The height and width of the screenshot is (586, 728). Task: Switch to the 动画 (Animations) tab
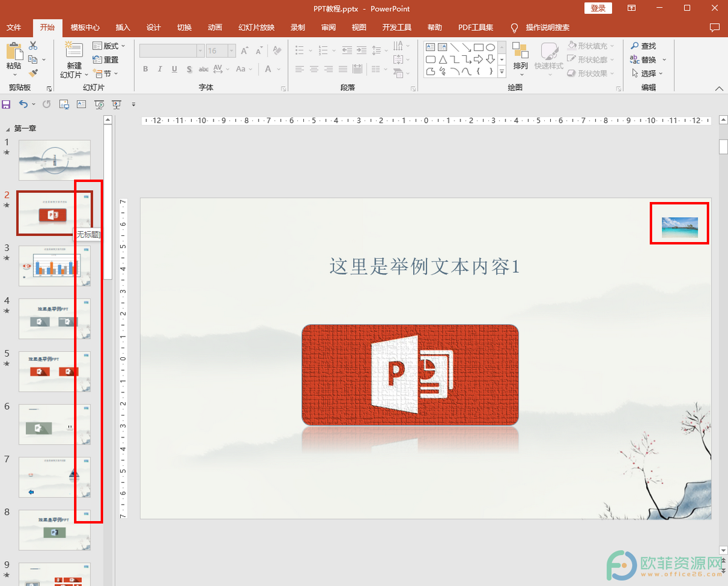click(x=215, y=27)
